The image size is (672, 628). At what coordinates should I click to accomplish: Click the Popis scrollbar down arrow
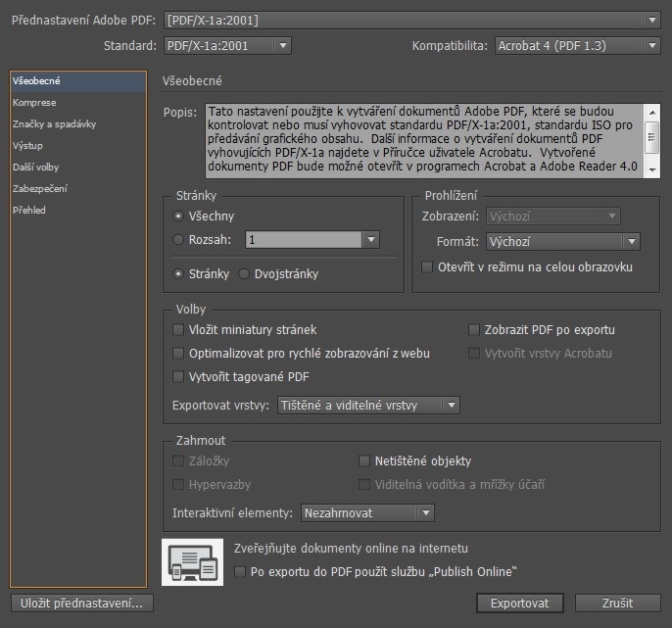point(652,170)
